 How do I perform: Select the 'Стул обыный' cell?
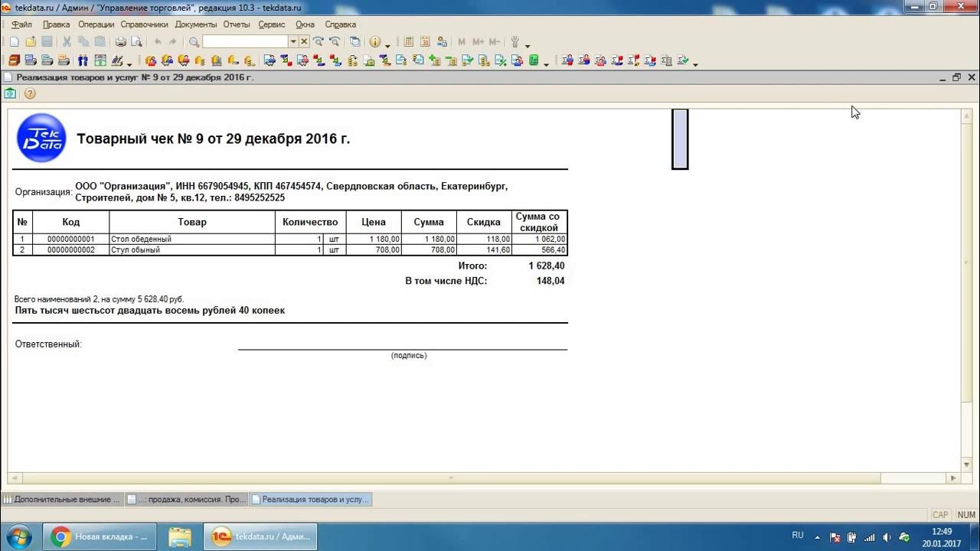click(192, 250)
